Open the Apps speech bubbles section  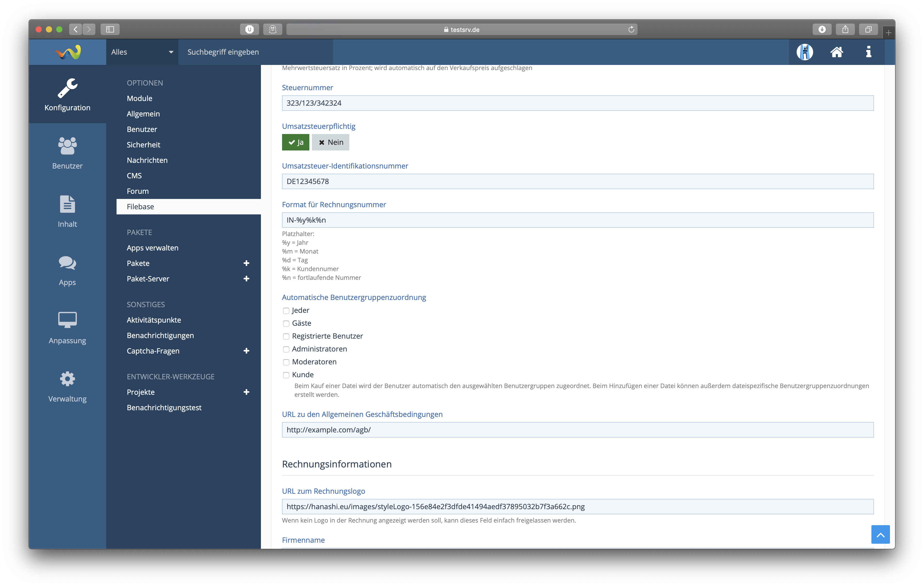point(67,269)
